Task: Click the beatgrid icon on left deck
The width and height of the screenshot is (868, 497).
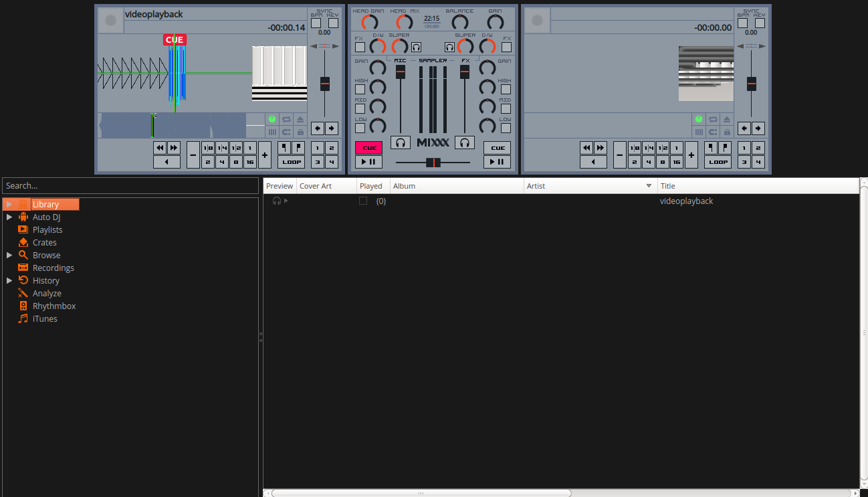Action: 272,132
